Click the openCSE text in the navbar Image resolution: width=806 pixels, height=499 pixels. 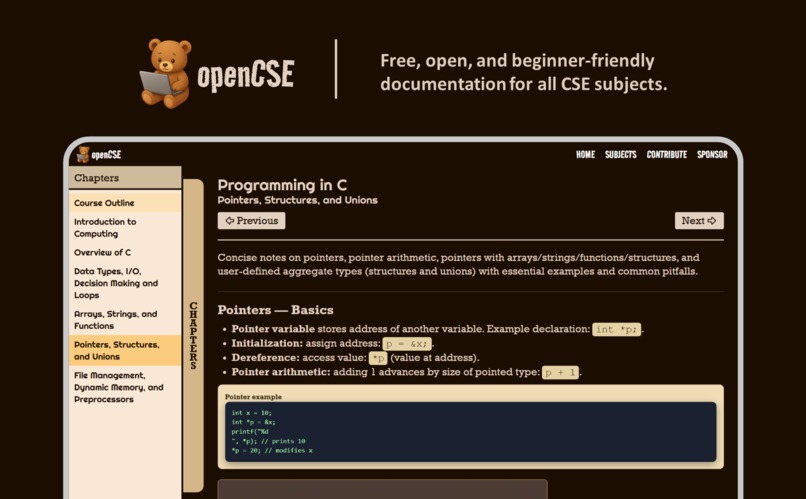pos(106,155)
